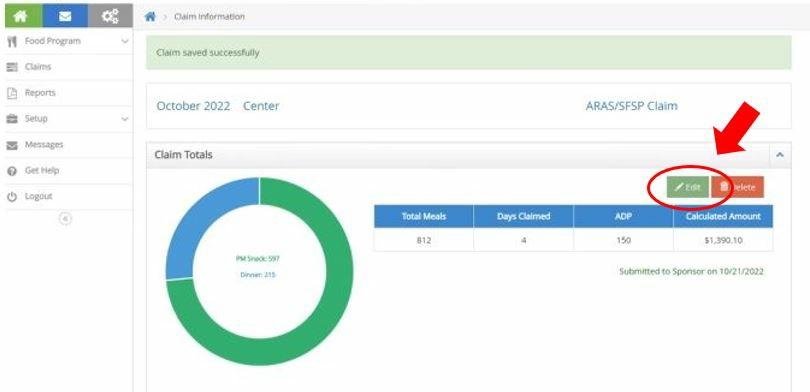Screen dimensions: 810x392
Task: Collapse the Claim Totals panel
Action: tap(780, 155)
